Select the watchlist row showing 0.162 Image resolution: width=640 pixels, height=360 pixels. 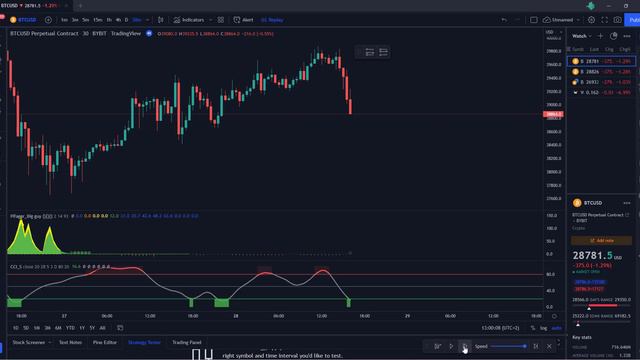[602, 92]
